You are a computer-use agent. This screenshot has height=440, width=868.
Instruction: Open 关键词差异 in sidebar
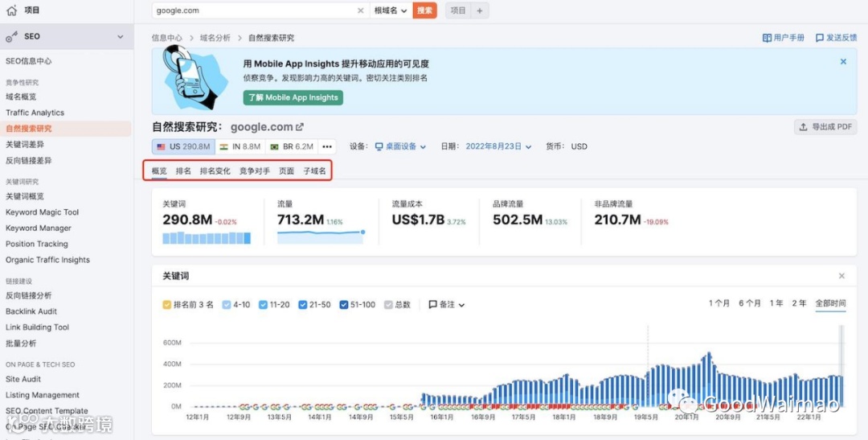25,145
